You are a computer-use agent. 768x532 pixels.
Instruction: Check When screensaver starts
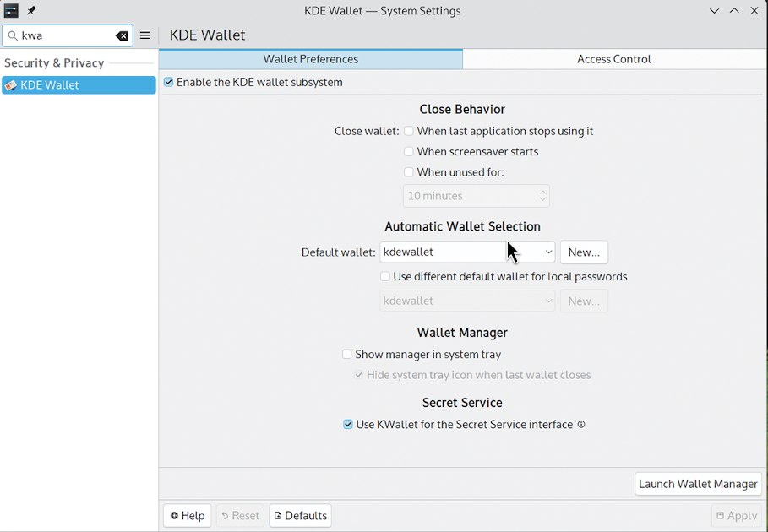(x=408, y=152)
